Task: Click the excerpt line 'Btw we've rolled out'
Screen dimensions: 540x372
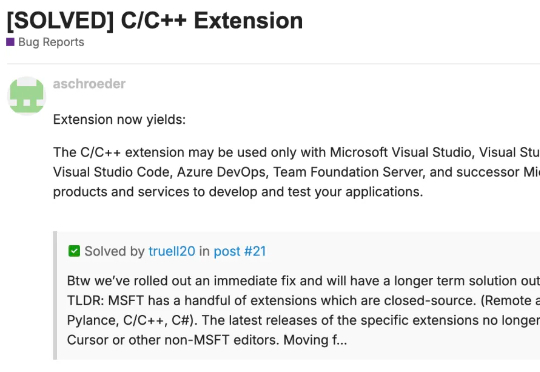Action: (303, 281)
